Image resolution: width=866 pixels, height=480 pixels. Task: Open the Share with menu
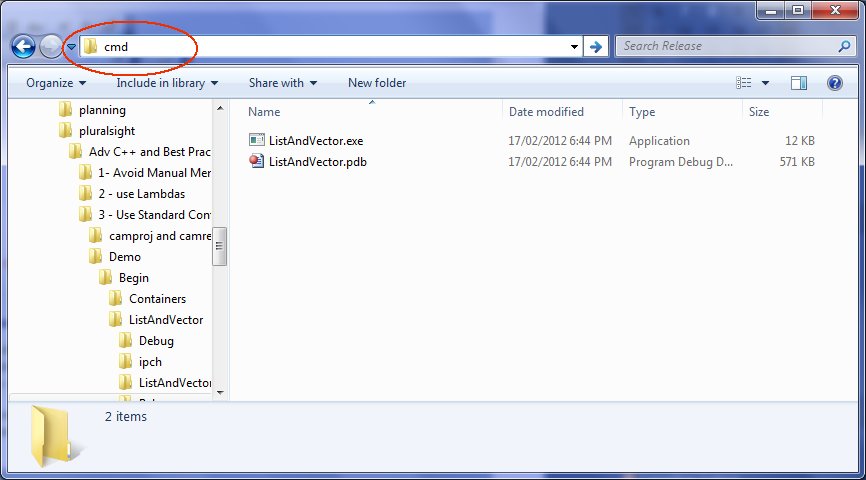point(282,83)
